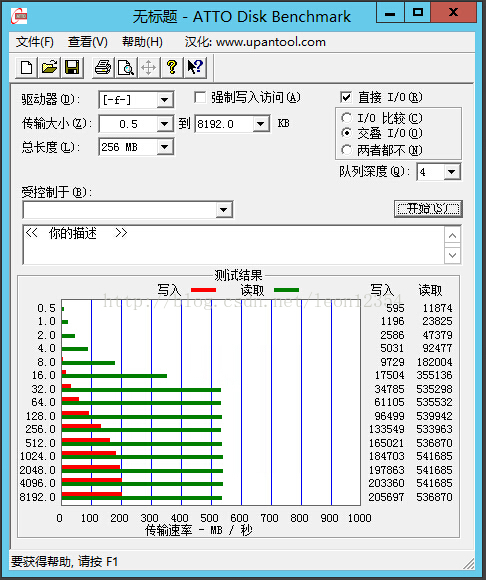Screen dimensions: 486x580
Task: Click the 汉化: www.upantool.com text
Action: pyautogui.click(x=255, y=42)
